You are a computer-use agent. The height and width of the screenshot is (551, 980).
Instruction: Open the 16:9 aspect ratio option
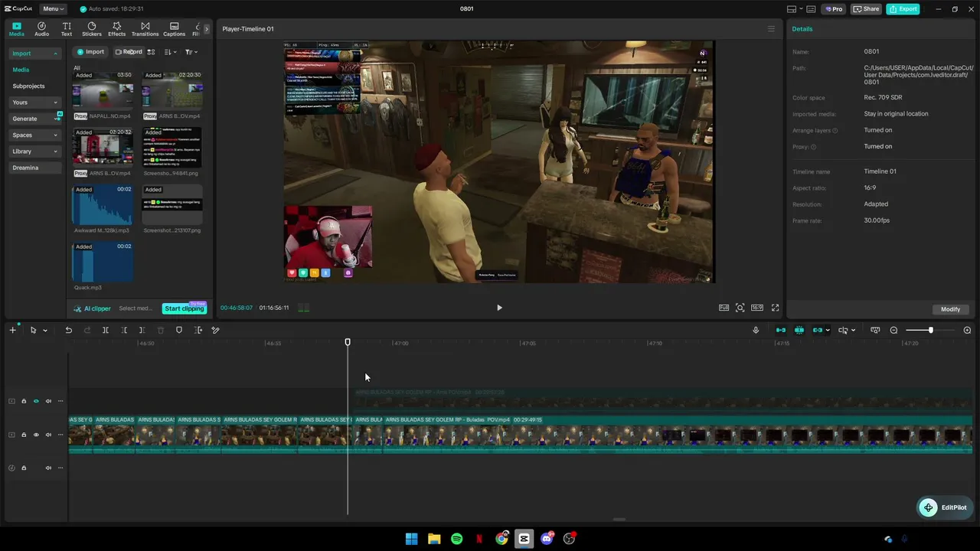[757, 308]
